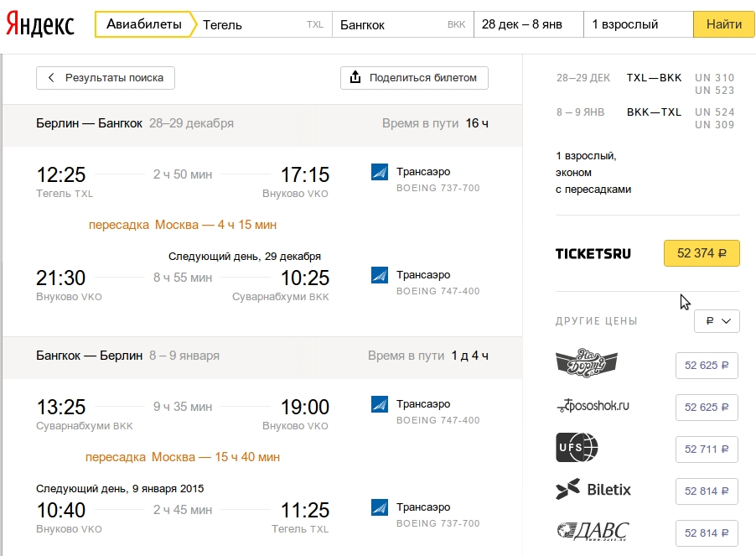Click the Transaero logo for the 12:25 flight

(x=380, y=172)
